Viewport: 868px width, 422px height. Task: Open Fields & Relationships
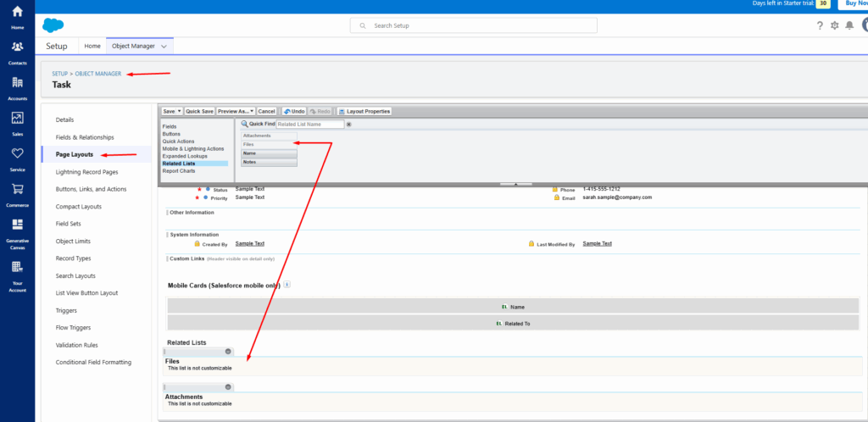tap(85, 137)
